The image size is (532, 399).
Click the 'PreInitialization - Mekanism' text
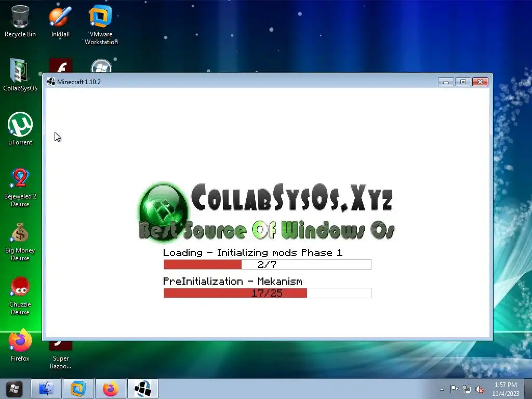click(232, 281)
